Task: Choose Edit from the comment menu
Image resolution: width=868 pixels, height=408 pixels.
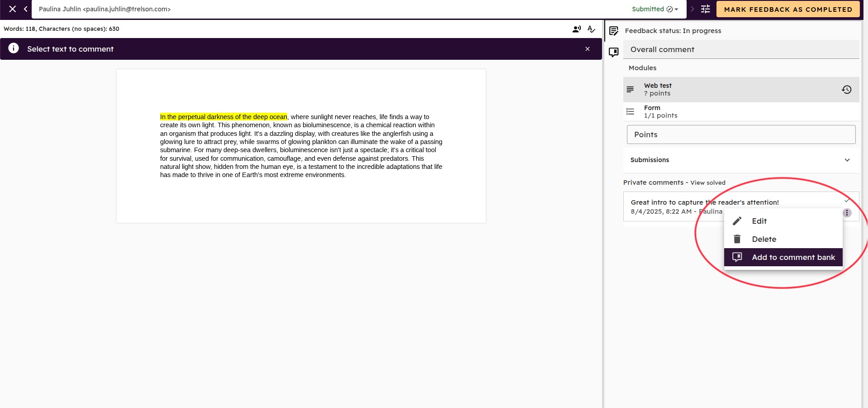Action: click(783, 221)
